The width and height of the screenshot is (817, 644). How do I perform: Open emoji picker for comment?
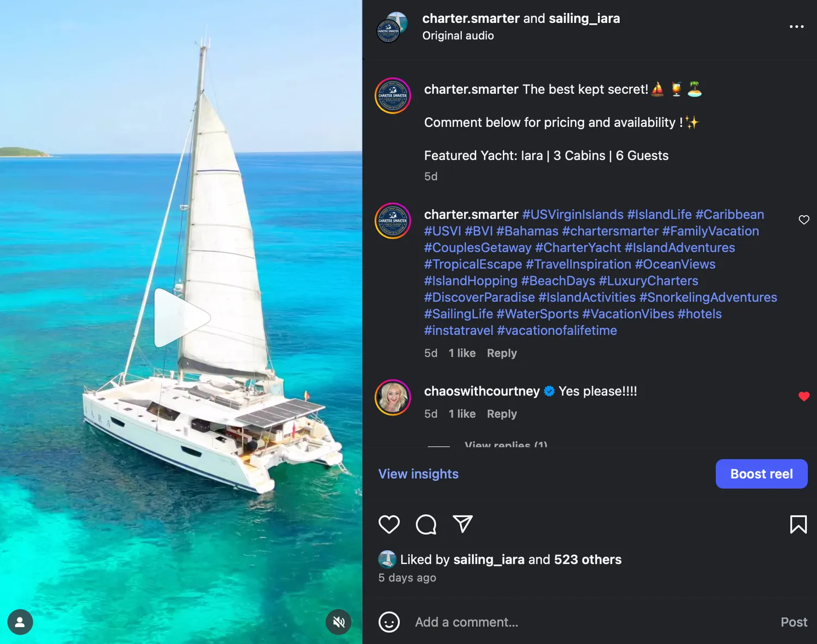(x=389, y=622)
